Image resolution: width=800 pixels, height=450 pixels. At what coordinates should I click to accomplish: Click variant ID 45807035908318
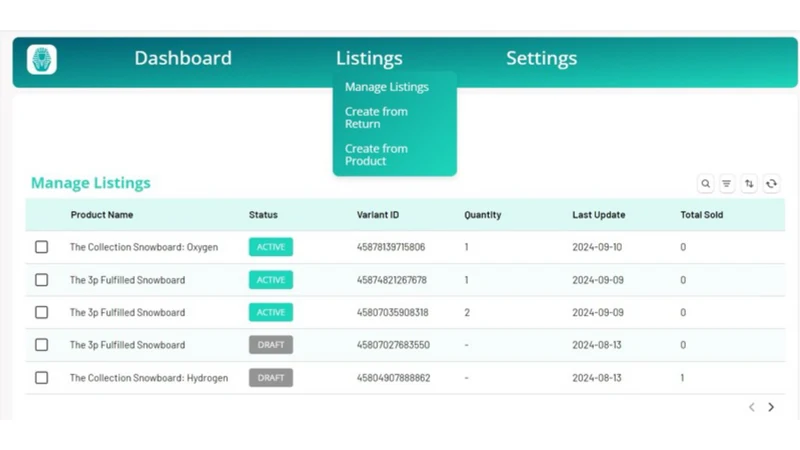click(x=392, y=313)
